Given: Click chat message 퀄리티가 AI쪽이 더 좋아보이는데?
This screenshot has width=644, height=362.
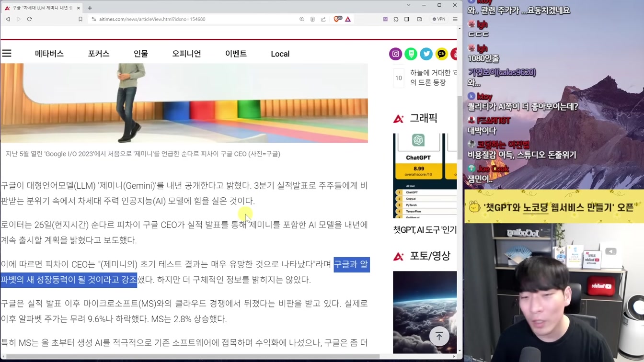Looking at the screenshot, I should 523,107.
